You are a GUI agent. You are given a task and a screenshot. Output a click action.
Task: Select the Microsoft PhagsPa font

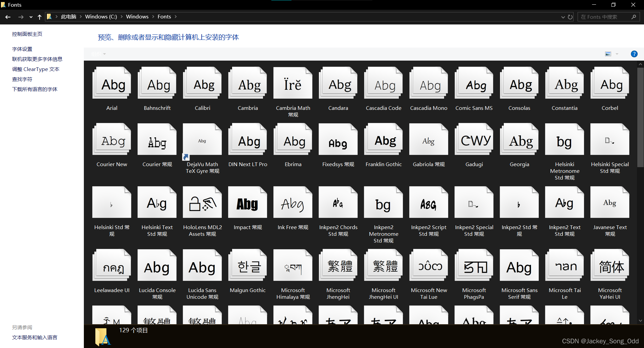[474, 265]
